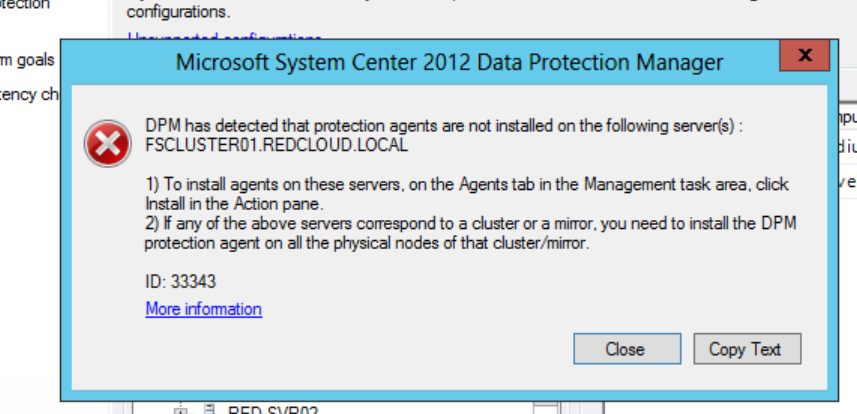Click the Close button
Image resolution: width=857 pixels, height=414 pixels.
tap(627, 349)
